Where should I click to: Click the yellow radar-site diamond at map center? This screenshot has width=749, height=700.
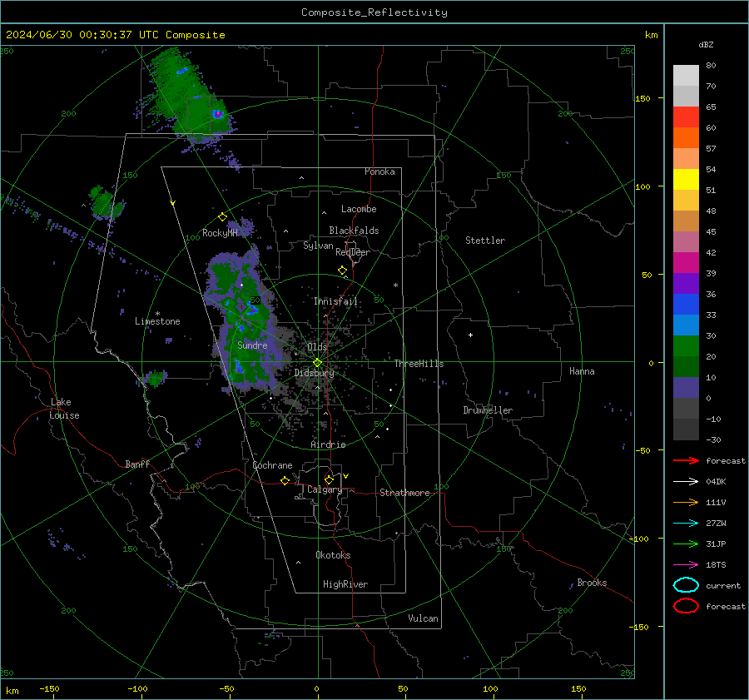[x=317, y=363]
